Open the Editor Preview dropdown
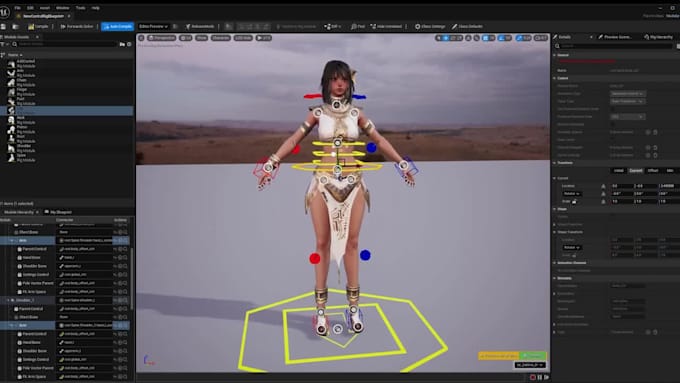Image resolution: width=680 pixels, height=383 pixels. [x=154, y=26]
